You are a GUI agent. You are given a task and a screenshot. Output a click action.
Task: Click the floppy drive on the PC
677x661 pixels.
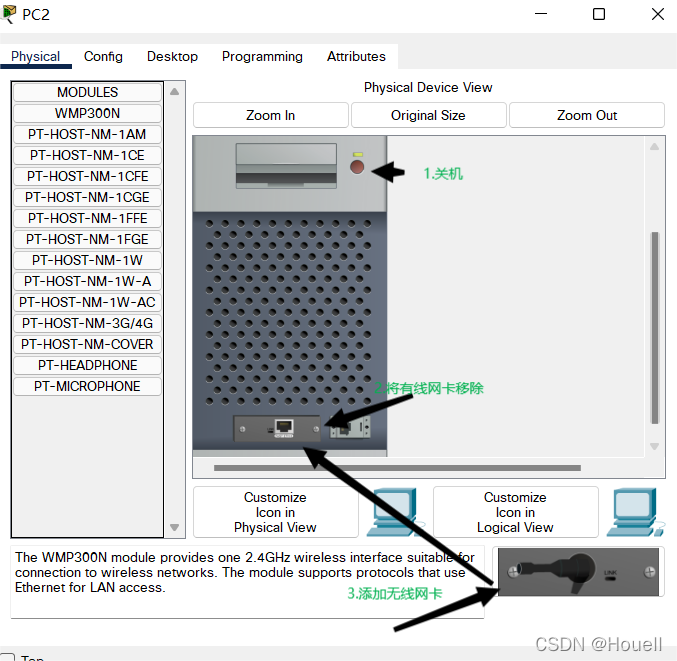click(286, 166)
